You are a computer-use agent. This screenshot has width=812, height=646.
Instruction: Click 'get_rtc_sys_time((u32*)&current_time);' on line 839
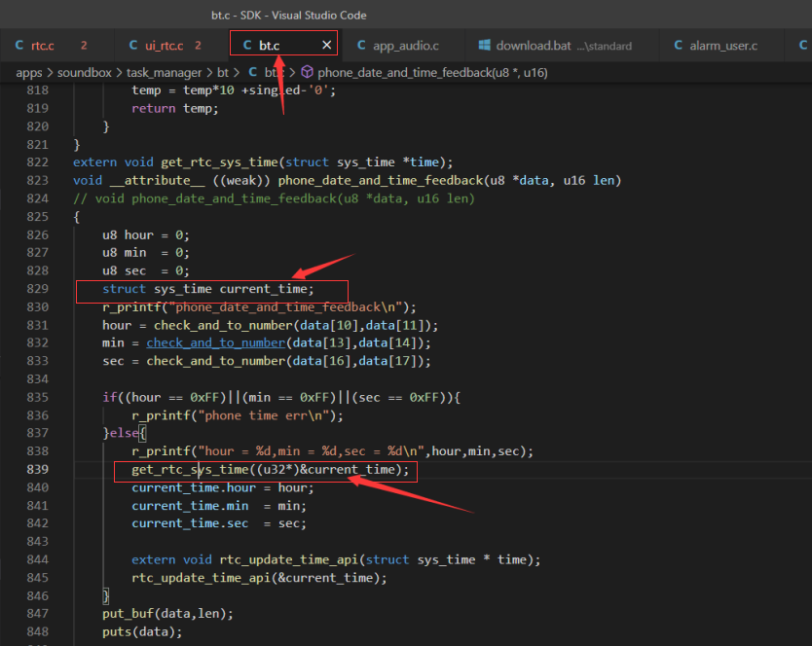point(271,470)
